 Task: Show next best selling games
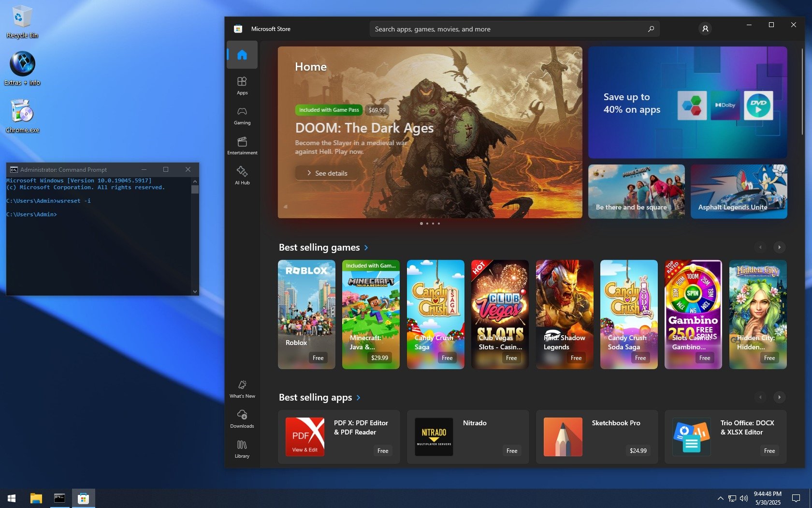tap(779, 247)
